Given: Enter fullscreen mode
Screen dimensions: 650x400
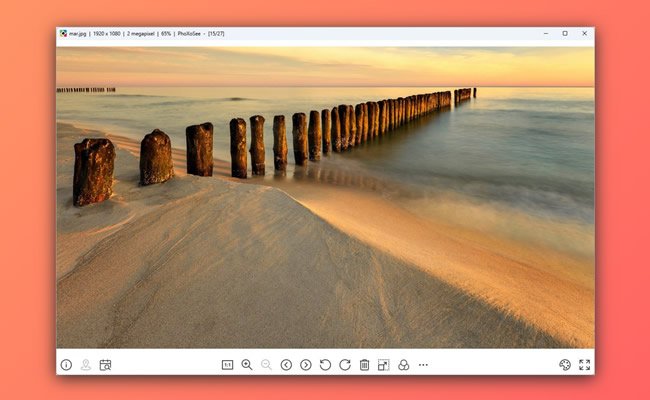Looking at the screenshot, I should pyautogui.click(x=585, y=365).
